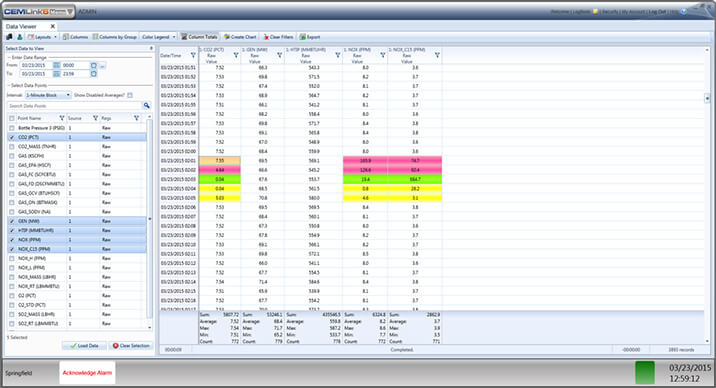Click the users icon beside the print icon
The width and height of the screenshot is (716, 388).
pos(20,37)
